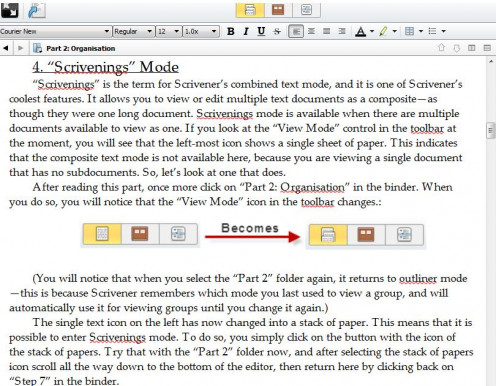Click the up arrow in editor header
496x386 pixels.
(441, 48)
